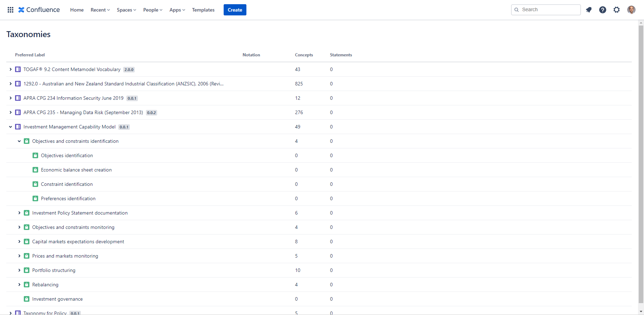
Task: Open the Economic balance sheet creation concept
Action: [76, 170]
